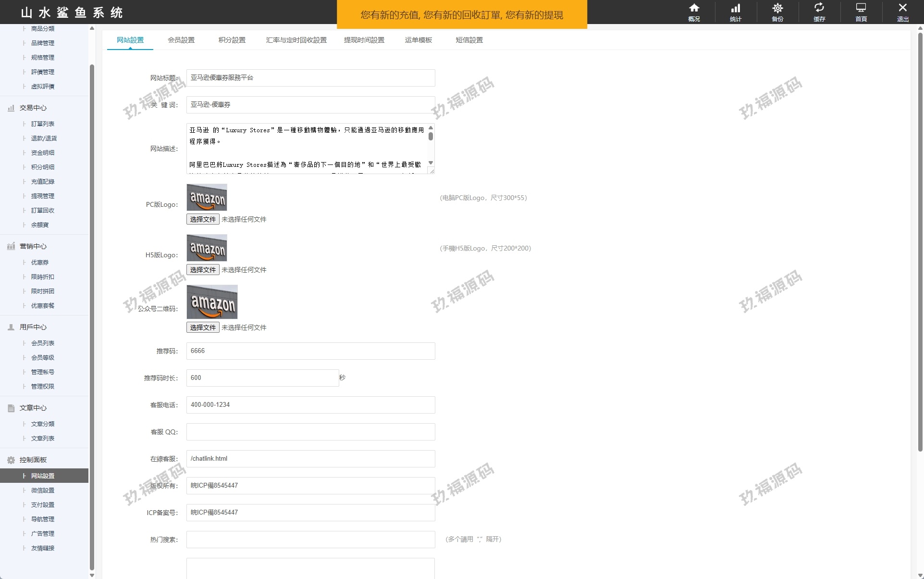Collapse the 交易中心 sidebar section
The width and height of the screenshot is (924, 579).
click(x=33, y=108)
